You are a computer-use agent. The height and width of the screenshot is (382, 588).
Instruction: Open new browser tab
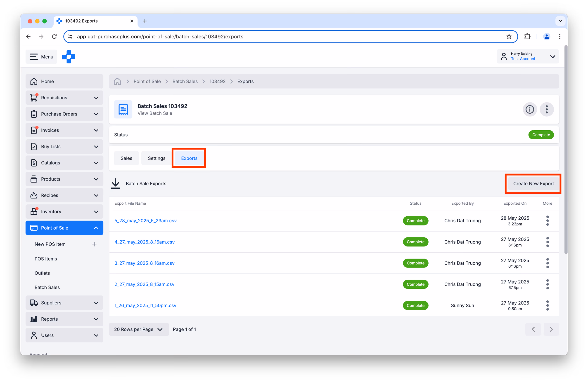145,21
